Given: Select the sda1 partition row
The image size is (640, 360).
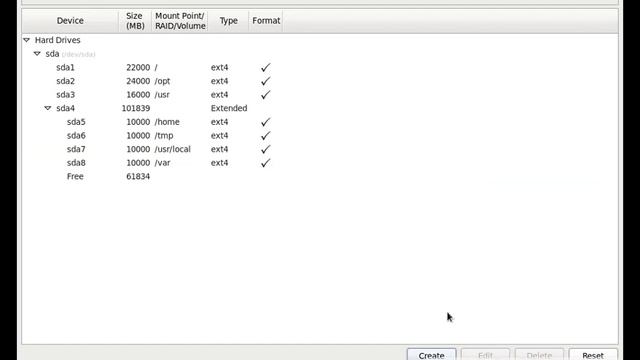Looking at the screenshot, I should point(320,67).
